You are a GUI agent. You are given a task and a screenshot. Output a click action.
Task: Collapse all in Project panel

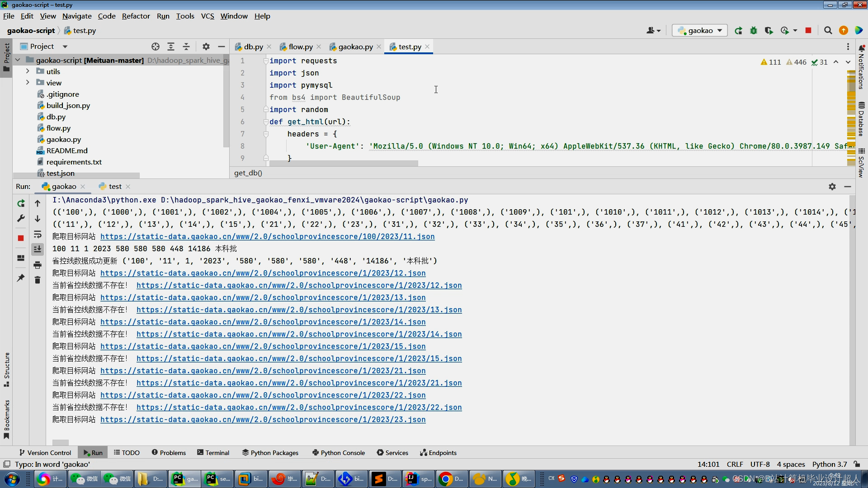(x=186, y=47)
